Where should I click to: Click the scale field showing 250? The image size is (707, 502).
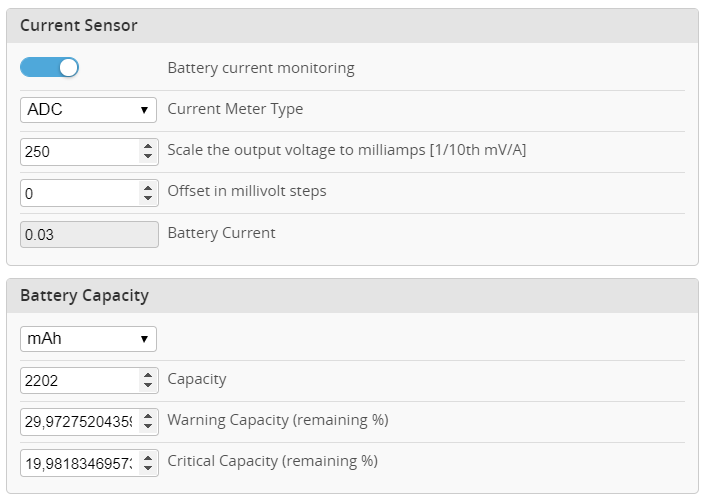pos(79,151)
